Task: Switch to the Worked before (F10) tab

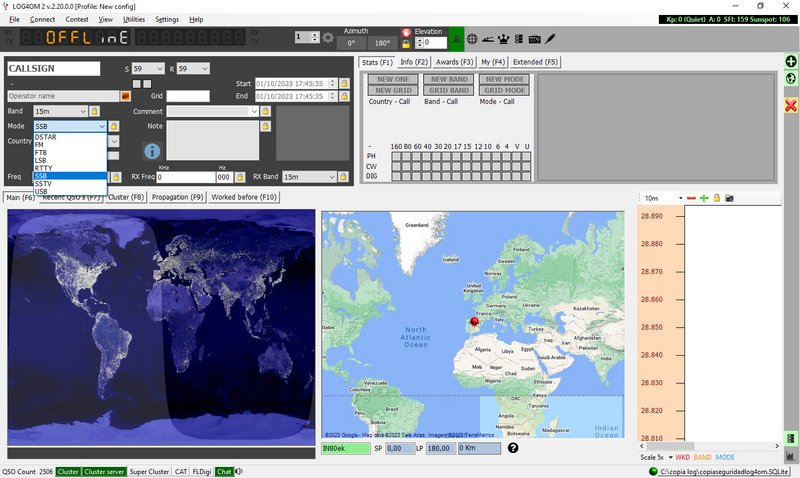Action: click(x=244, y=197)
